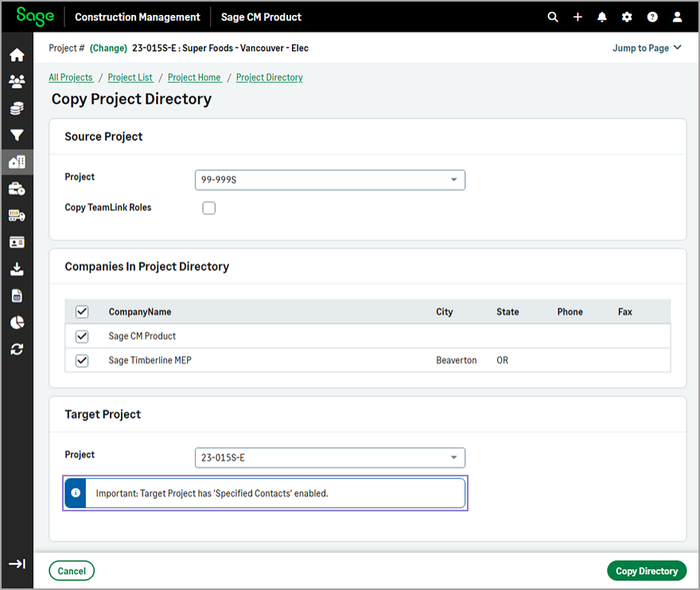Screen dimensions: 700x590
Task: Select the Sage Timberline MEP company name
Action: [150, 360]
